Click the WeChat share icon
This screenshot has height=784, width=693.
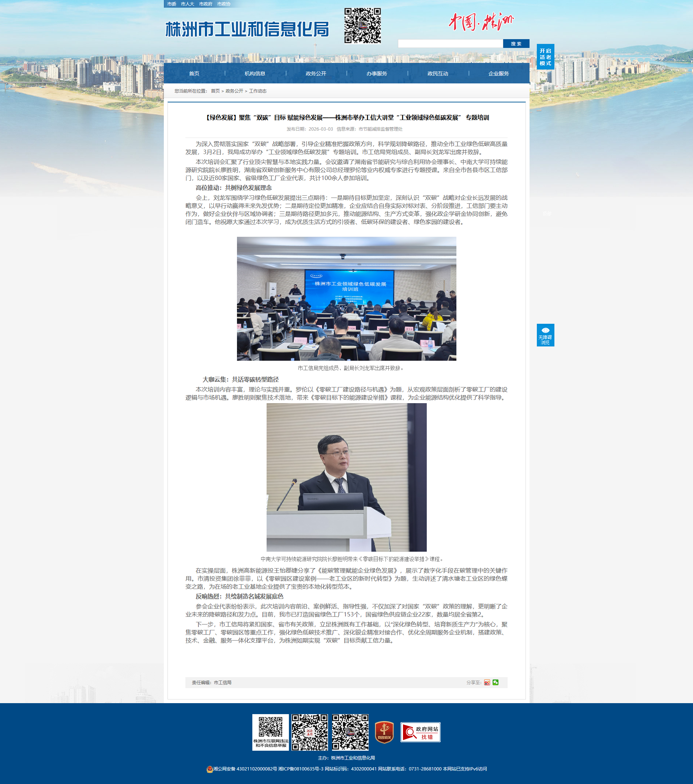(496, 682)
